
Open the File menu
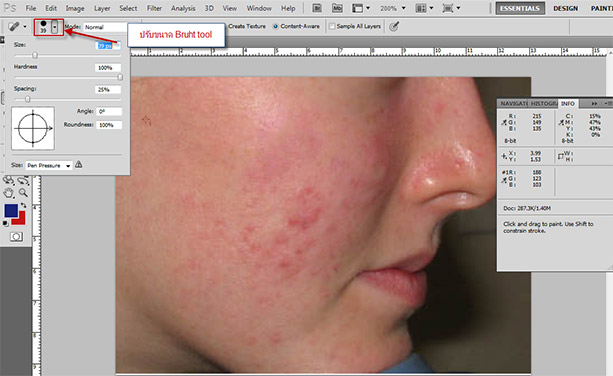coord(31,8)
